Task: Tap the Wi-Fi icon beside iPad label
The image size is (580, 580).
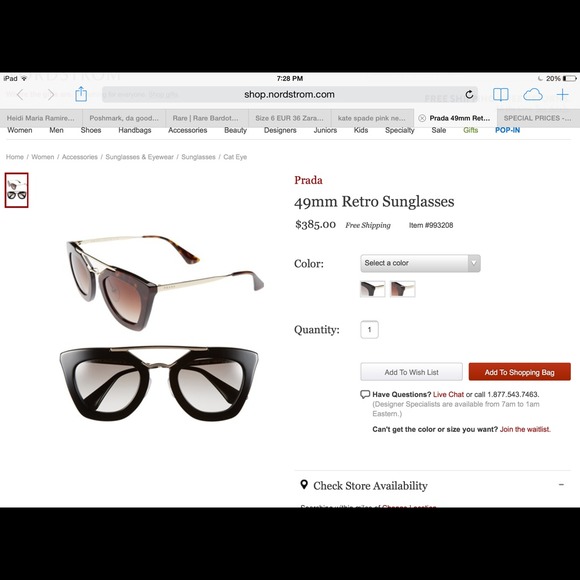Action: pos(24,78)
